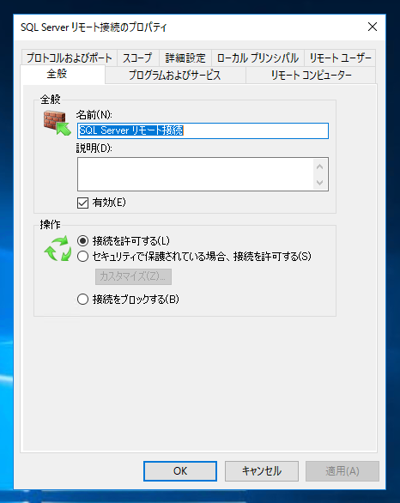Click inside the 説明 description text box
Image resolution: width=400 pixels, height=503 pixels.
[195, 174]
